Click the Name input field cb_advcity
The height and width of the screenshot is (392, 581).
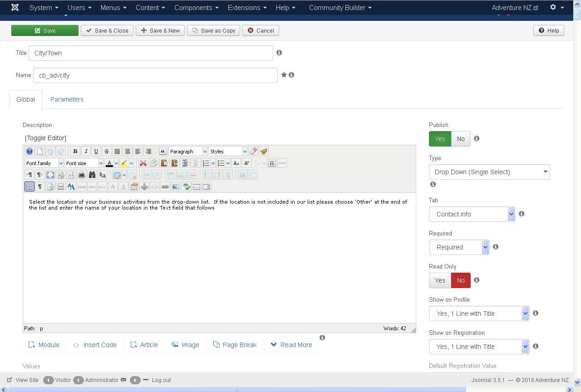coord(155,75)
